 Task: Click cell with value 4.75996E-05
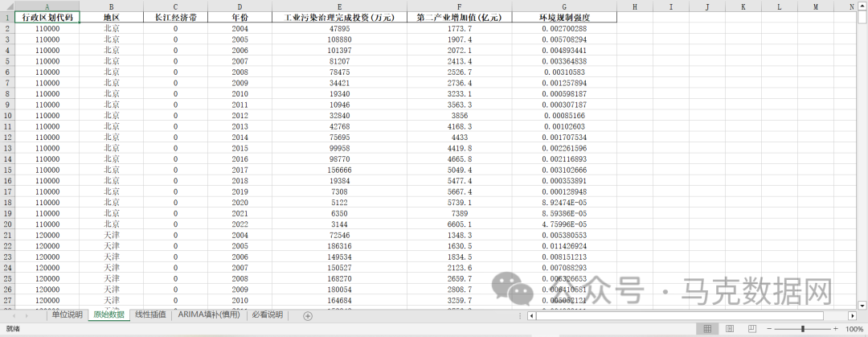pos(564,224)
